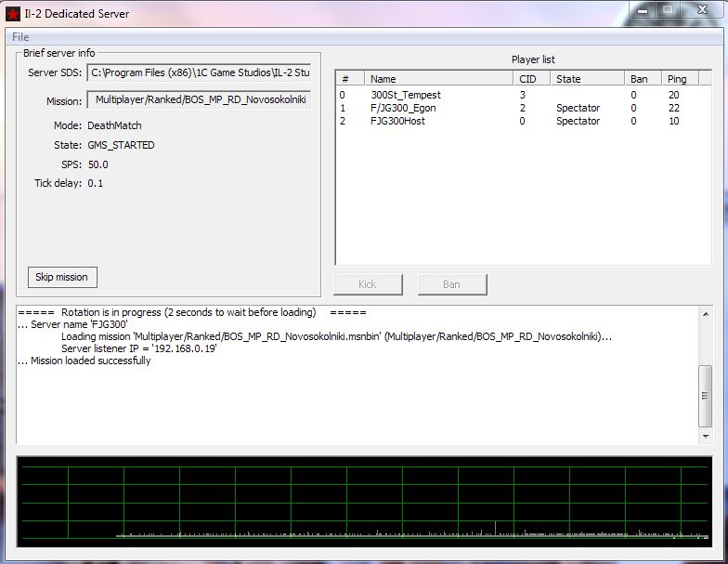728x564 pixels.
Task: Click the Skip mission button
Action: (62, 277)
